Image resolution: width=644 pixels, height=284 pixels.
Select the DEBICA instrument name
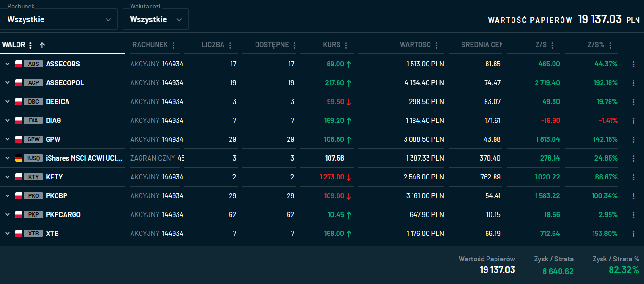click(58, 102)
